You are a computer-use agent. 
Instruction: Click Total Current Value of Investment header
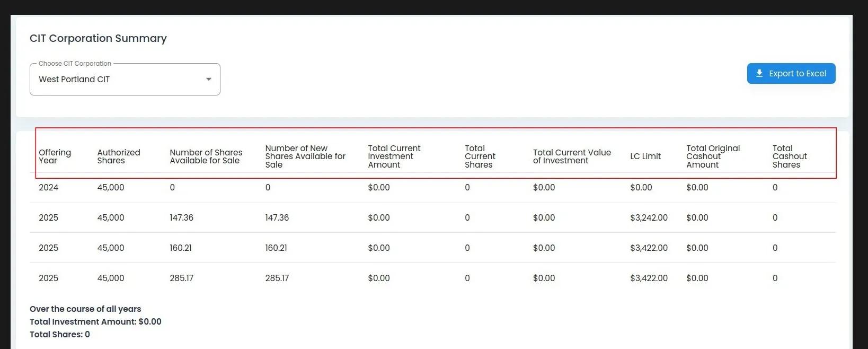[x=572, y=156]
